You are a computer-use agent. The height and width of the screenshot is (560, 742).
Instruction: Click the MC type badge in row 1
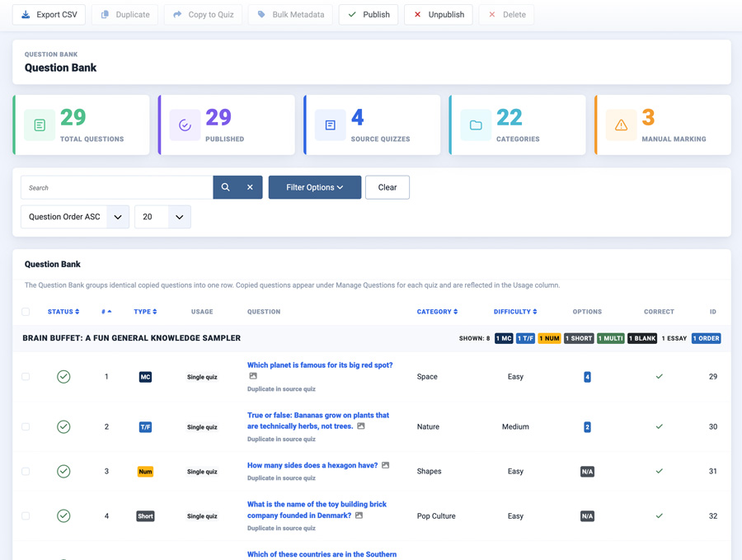[145, 377]
